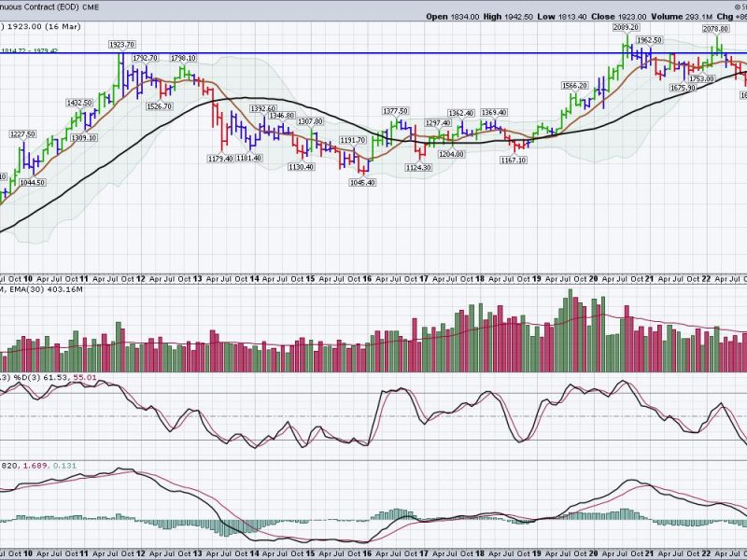
Task: Select the 1566.20 price label
Action: 574,86
